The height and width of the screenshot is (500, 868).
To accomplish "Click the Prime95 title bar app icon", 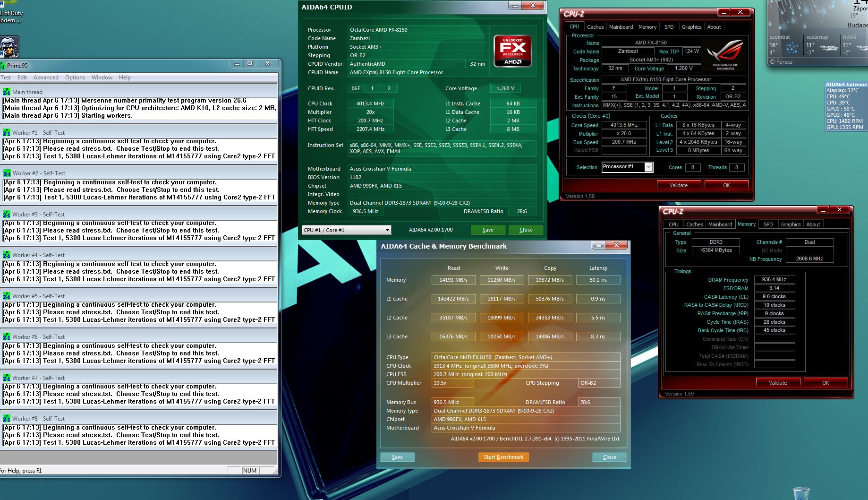I will [x=2, y=66].
